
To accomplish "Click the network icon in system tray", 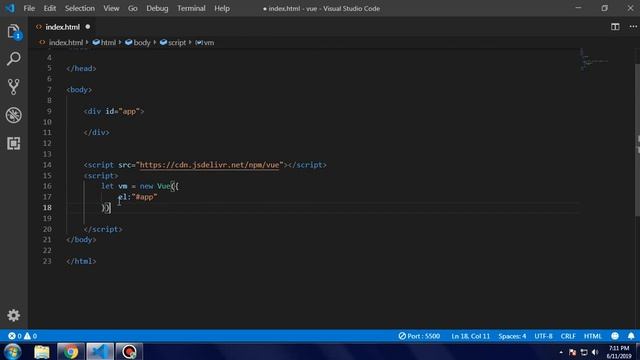I will (584, 352).
